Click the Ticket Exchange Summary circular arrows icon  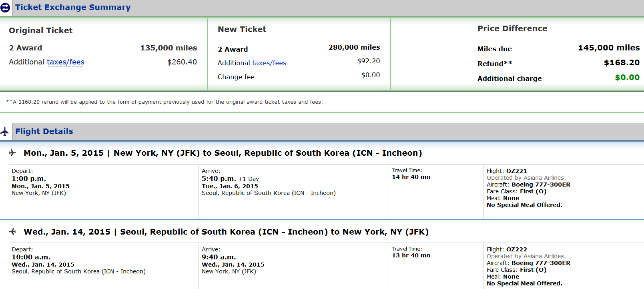click(5, 8)
